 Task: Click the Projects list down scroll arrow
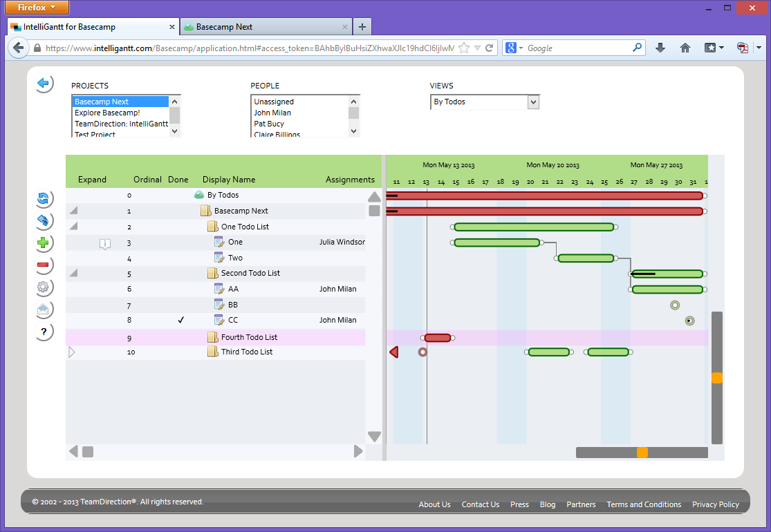(175, 131)
